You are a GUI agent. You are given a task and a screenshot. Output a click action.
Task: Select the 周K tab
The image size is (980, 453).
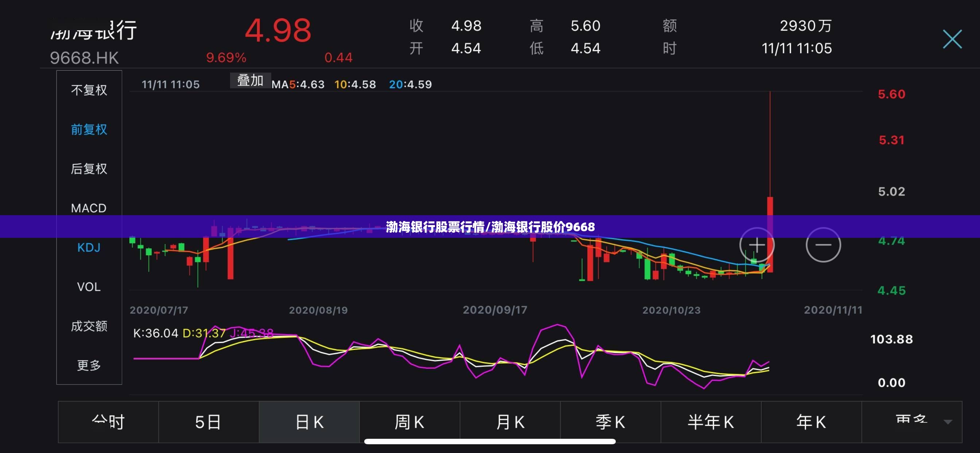410,422
